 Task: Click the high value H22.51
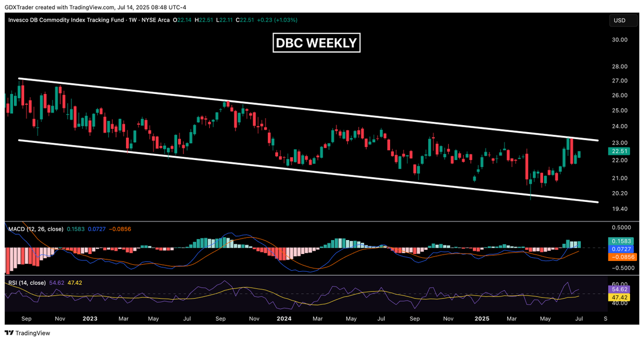(203, 20)
